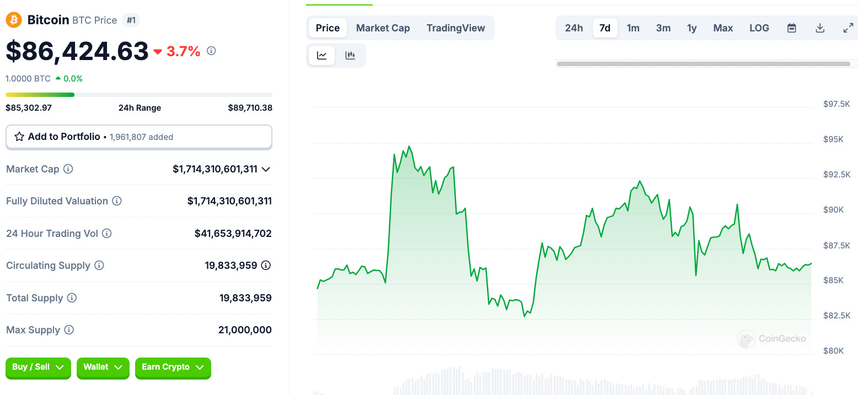Show Circulating Supply label info icon
The width and height of the screenshot is (868, 395).
click(x=99, y=266)
